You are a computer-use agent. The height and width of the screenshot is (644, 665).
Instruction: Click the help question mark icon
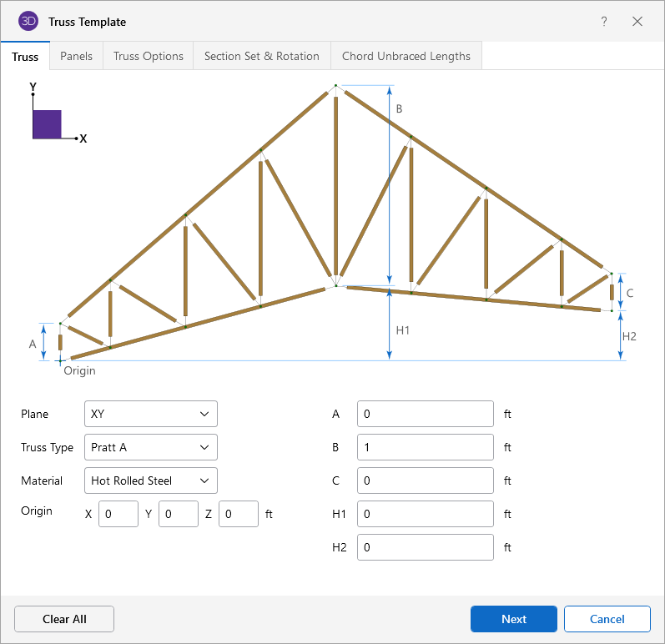coord(604,22)
